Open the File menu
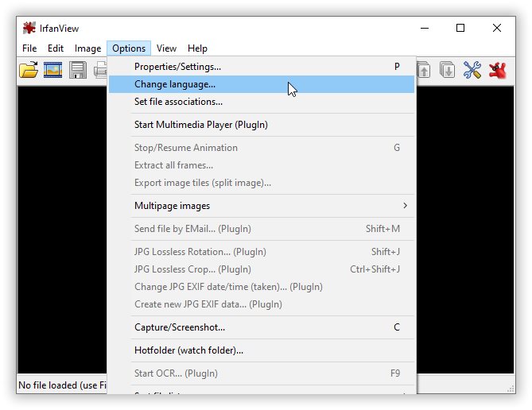Image resolution: width=532 pixels, height=410 pixels. coord(29,48)
